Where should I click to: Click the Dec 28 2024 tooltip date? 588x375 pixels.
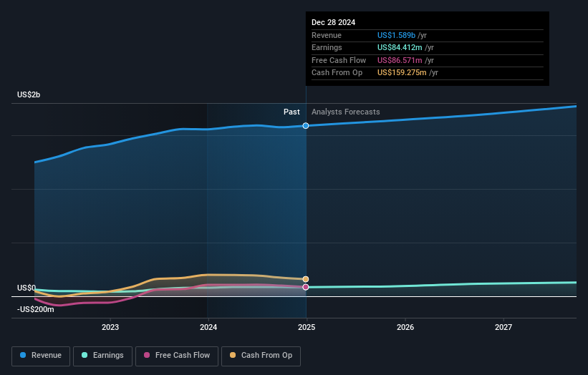(x=333, y=22)
